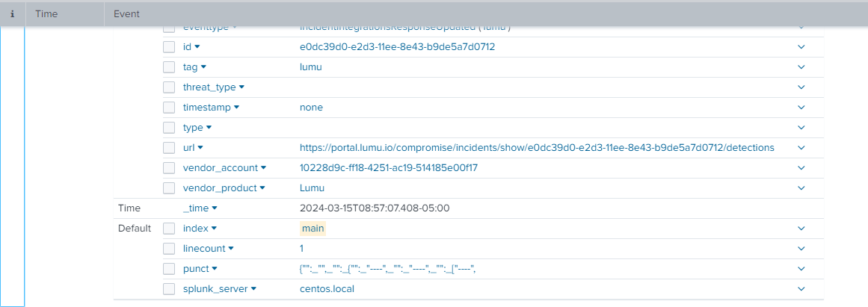Screen dimensions: 868x307
Task: Sort by the Time column header
Action: [x=46, y=14]
